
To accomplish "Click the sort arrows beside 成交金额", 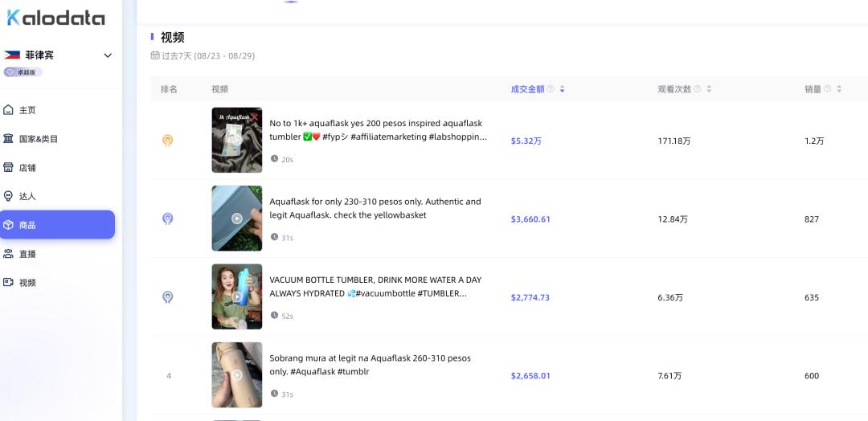I will click(x=562, y=89).
